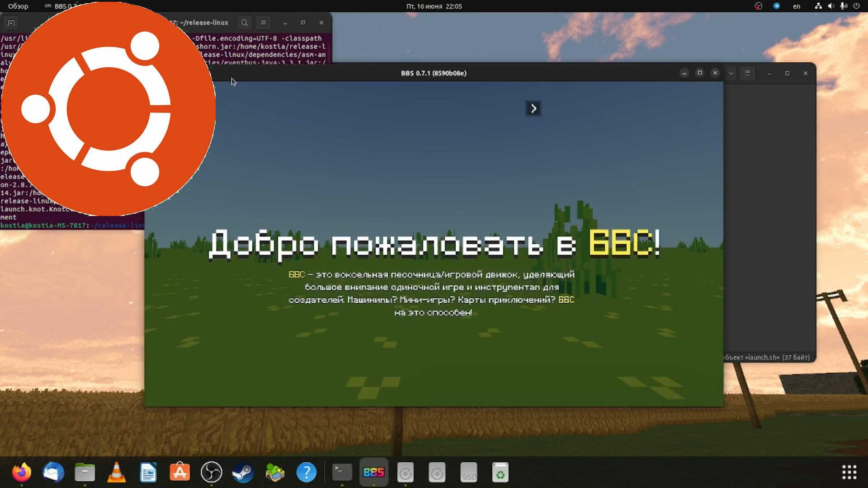Open Steam from the dock

click(244, 472)
